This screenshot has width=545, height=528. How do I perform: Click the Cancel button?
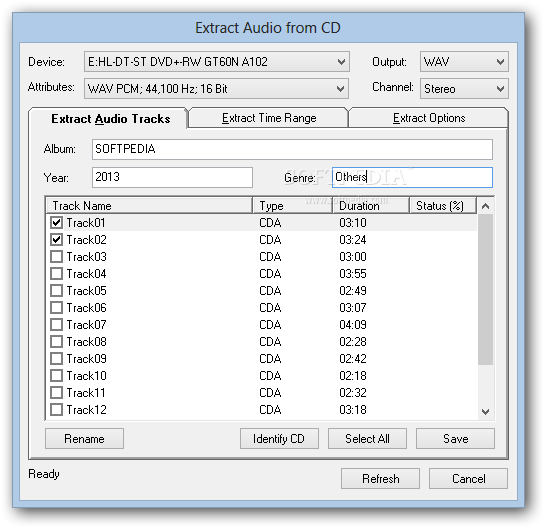(x=468, y=479)
